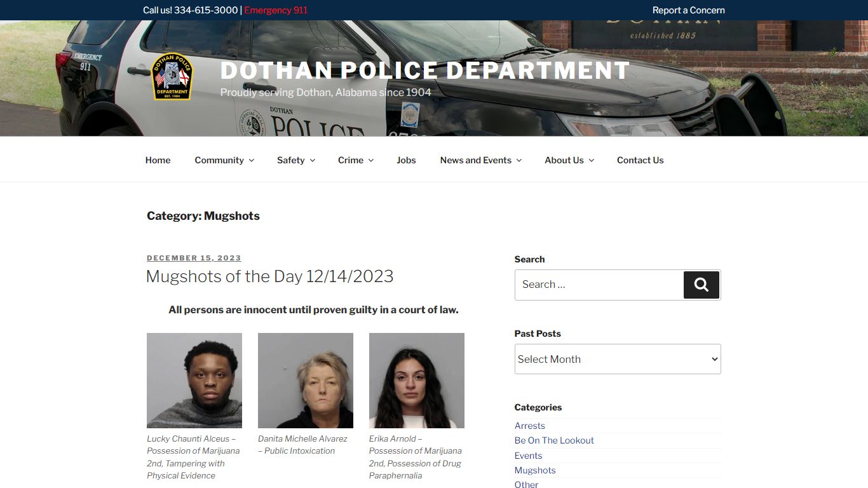Click the Past Posts sidebar heading
Image resolution: width=868 pixels, height=488 pixels.
tap(538, 334)
